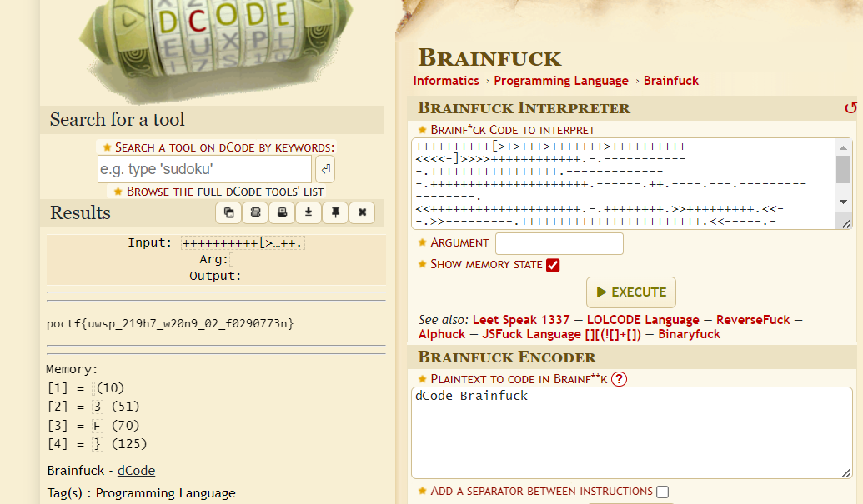Click the Brainfuck Interpreter section heading
Viewport: 863px width, 504px height.
(x=524, y=108)
